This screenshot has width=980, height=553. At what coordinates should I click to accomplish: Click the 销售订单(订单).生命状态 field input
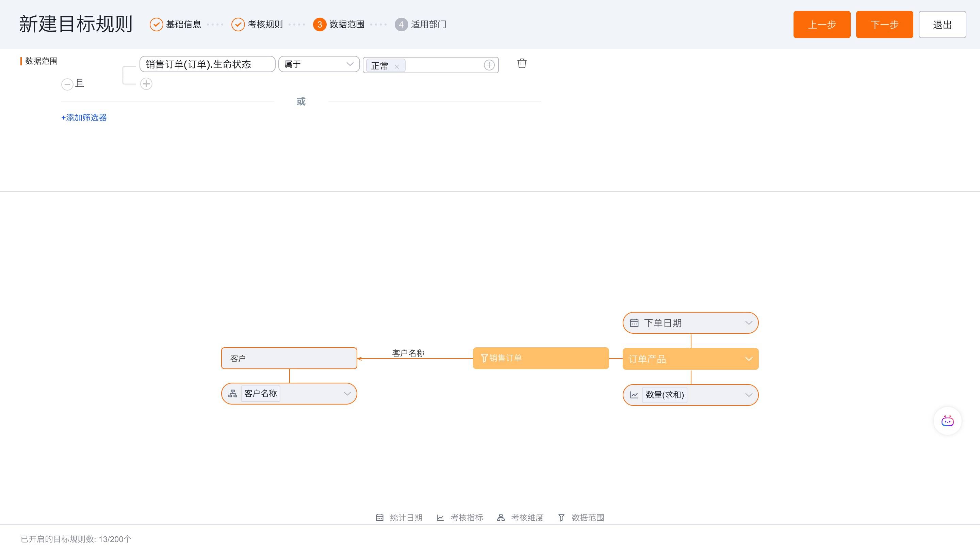point(207,64)
